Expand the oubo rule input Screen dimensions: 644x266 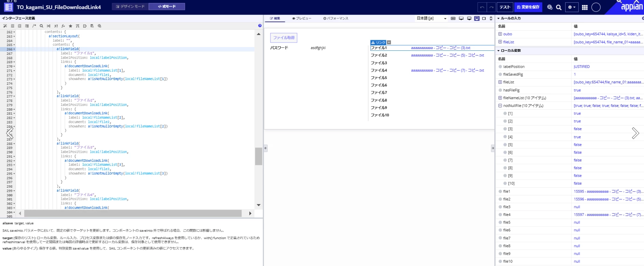coord(500,34)
